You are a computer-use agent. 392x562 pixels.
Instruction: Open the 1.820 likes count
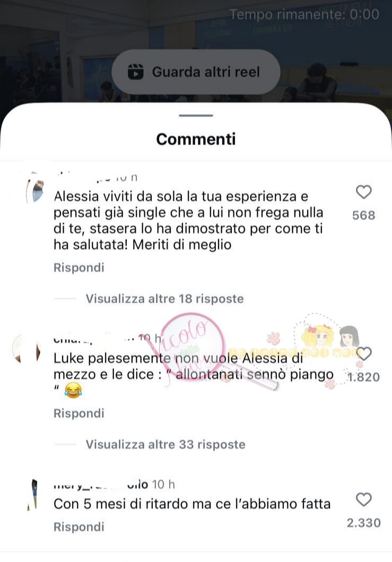tap(364, 377)
